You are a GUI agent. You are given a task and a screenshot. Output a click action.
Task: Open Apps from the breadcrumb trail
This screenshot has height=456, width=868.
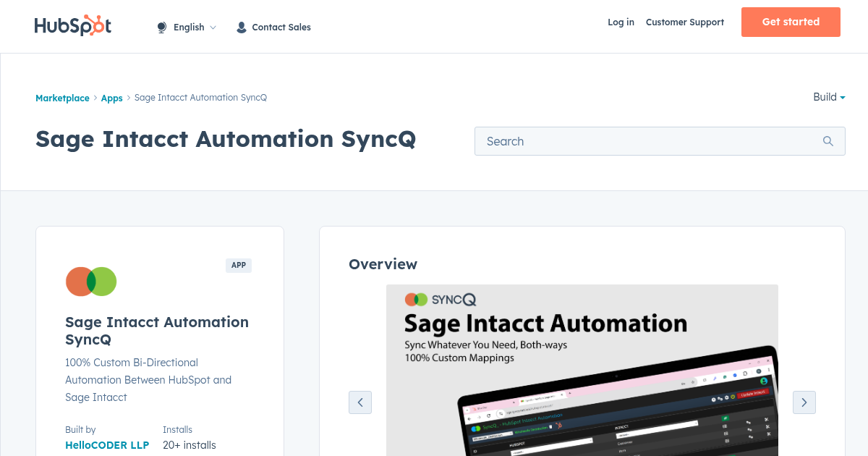[111, 98]
